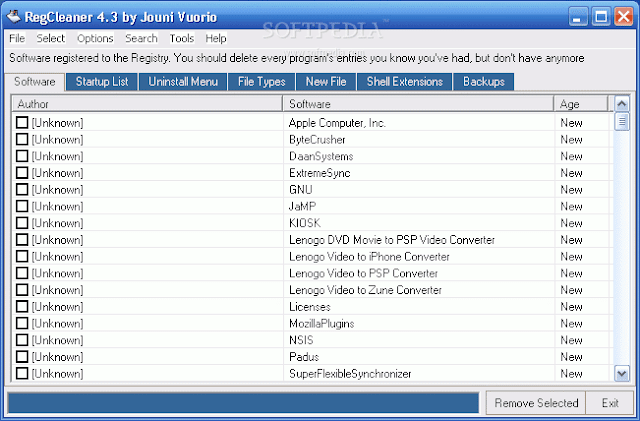Check the Apple Computer, Inc. entry checkbox
The image size is (640, 421).
[x=22, y=123]
